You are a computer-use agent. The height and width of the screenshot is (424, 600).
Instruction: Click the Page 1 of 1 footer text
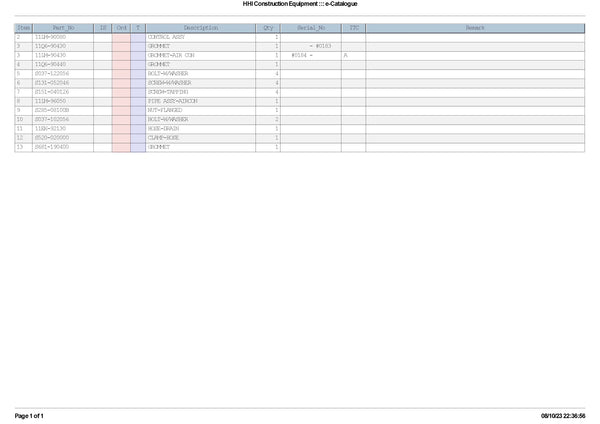(30, 415)
